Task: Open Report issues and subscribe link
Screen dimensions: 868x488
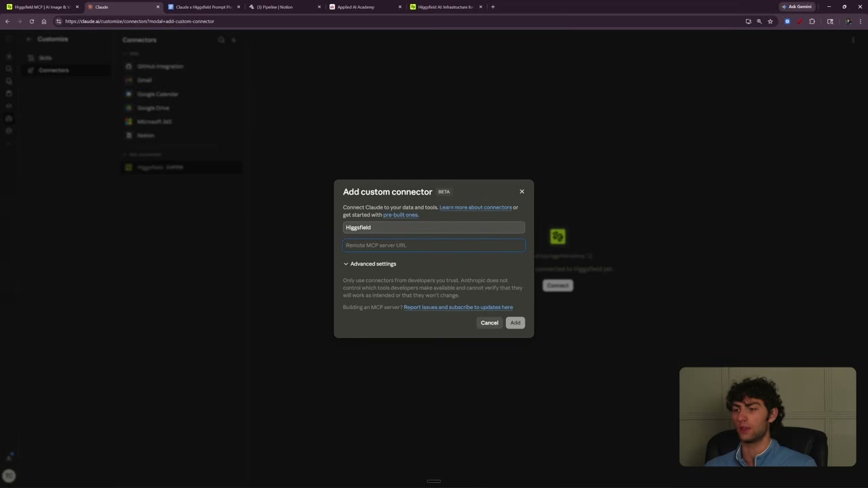Action: click(x=458, y=307)
